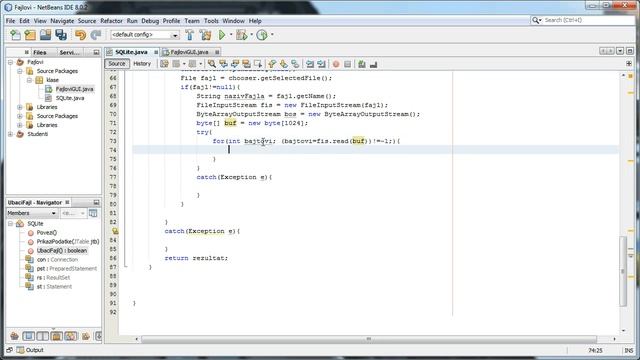Click the Stop Macro Recording icon
The width and height of the screenshot is (640, 360).
tap(347, 64)
